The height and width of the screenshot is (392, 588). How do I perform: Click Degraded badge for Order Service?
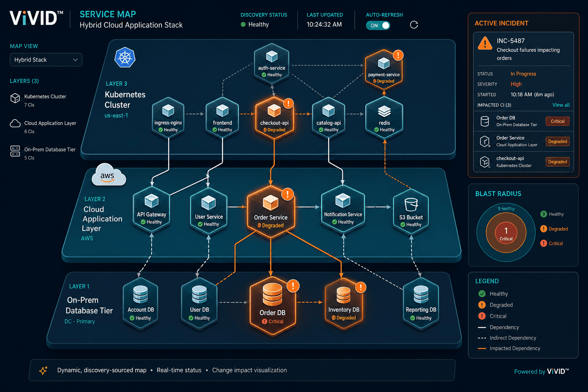(x=557, y=142)
